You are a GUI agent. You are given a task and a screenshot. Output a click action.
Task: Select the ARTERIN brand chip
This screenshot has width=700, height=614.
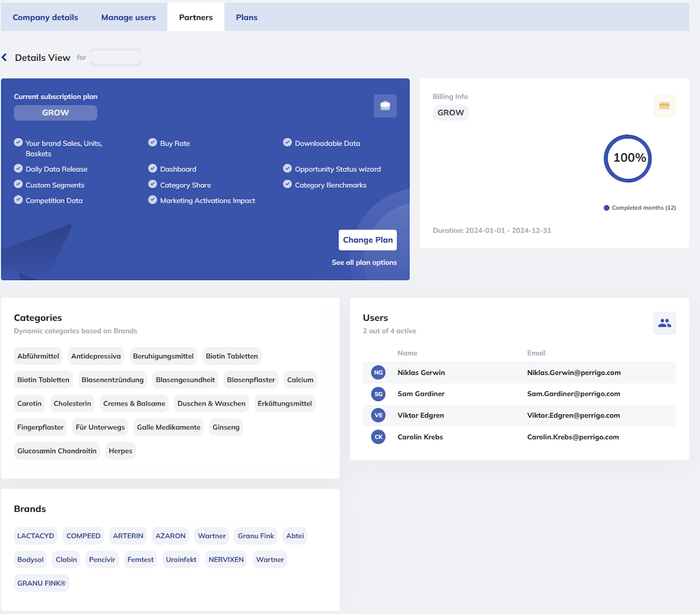point(128,536)
